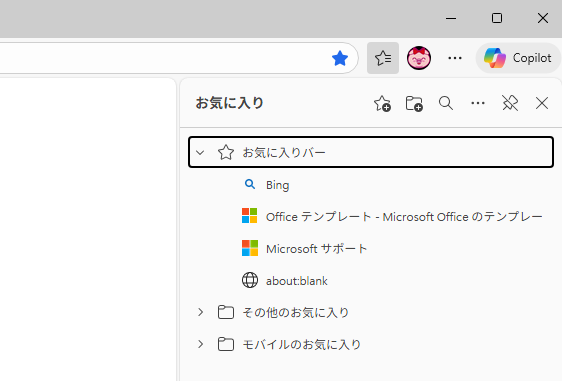Maximize the browser window
The width and height of the screenshot is (562, 381).
coord(497,18)
